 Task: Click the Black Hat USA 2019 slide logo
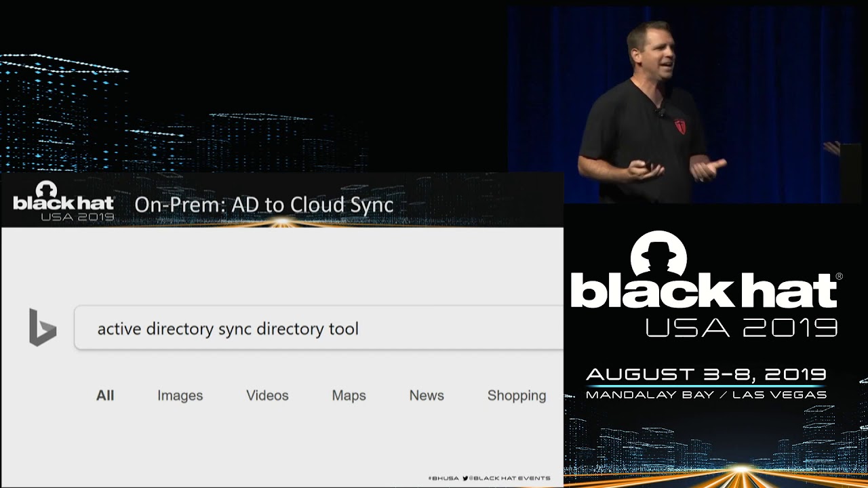click(x=64, y=201)
